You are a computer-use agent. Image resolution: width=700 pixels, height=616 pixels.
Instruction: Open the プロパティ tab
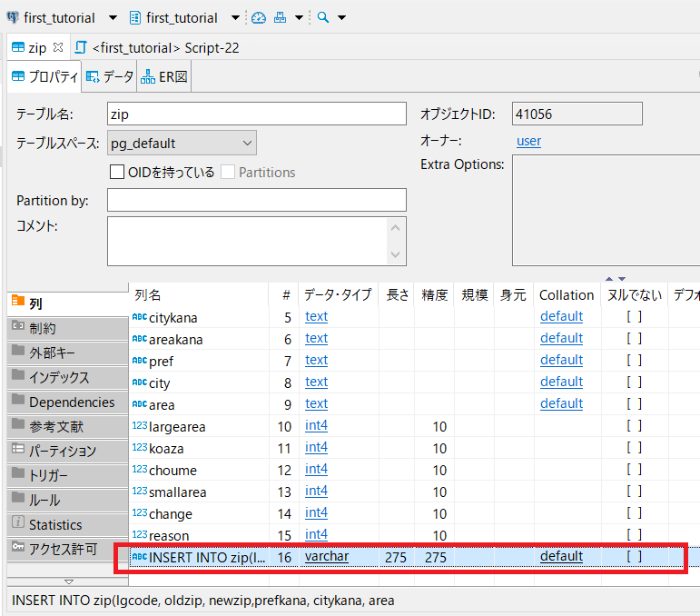click(44, 77)
